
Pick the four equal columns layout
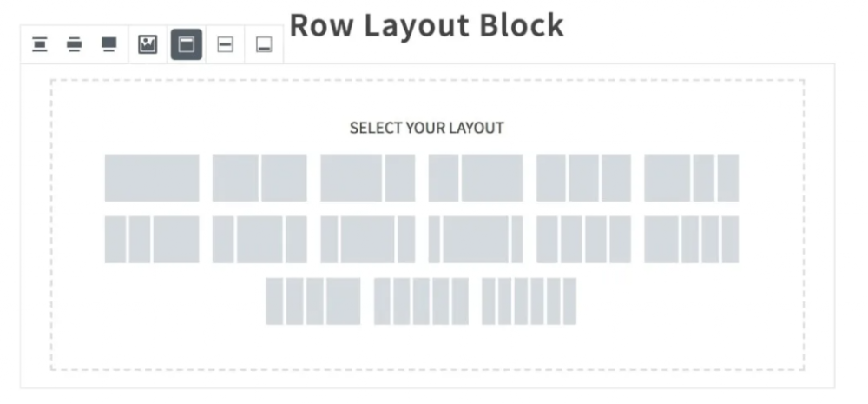click(583, 240)
